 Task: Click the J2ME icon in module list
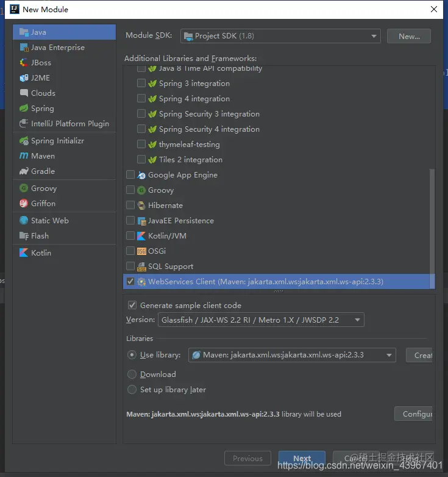[24, 78]
